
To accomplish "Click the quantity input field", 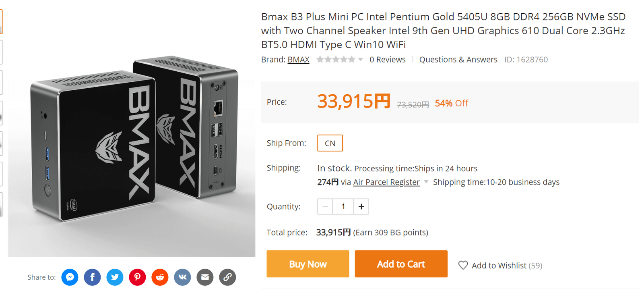I will pyautogui.click(x=343, y=206).
